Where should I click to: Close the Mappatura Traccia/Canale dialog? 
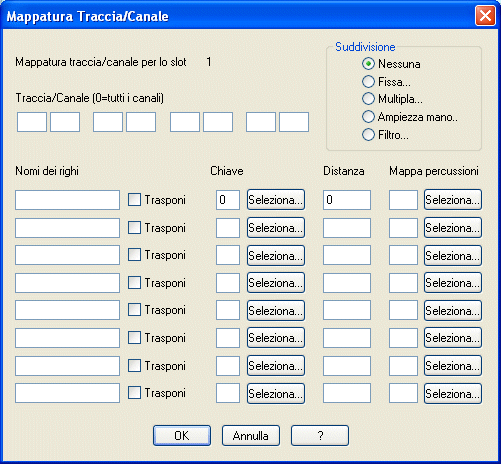pos(485,16)
